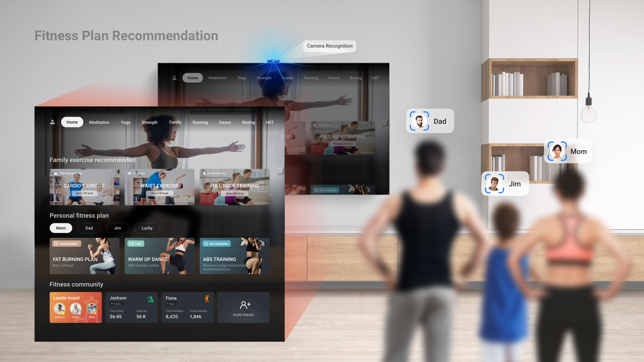Image resolution: width=644 pixels, height=362 pixels.
Task: Click the RECOMMEND button on Full Body Training
Action: [327, 189]
